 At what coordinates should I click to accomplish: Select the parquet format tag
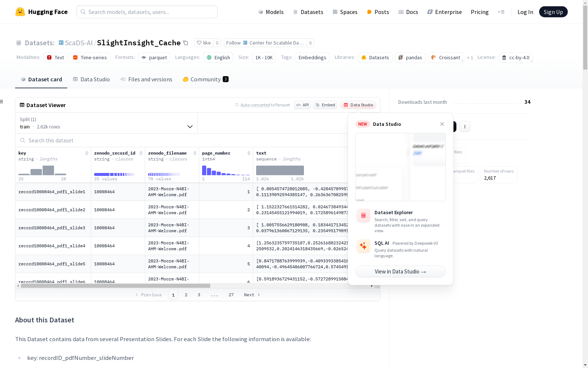(154, 57)
